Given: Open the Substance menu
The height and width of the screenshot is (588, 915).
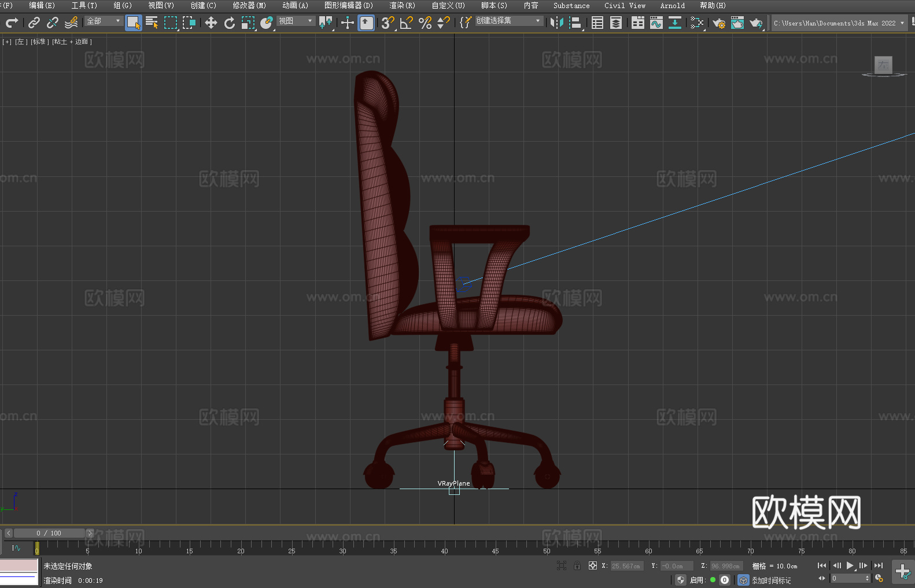Looking at the screenshot, I should click(x=571, y=5).
